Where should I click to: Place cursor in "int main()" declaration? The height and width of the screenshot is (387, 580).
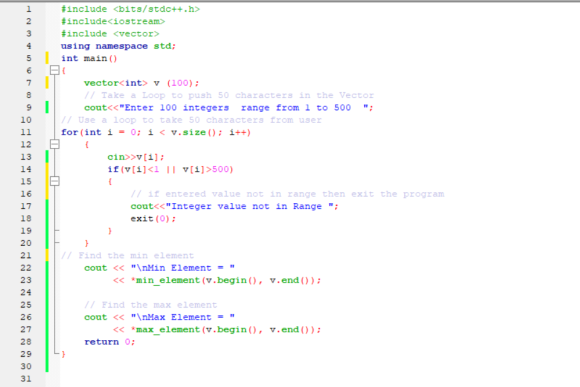[89, 58]
